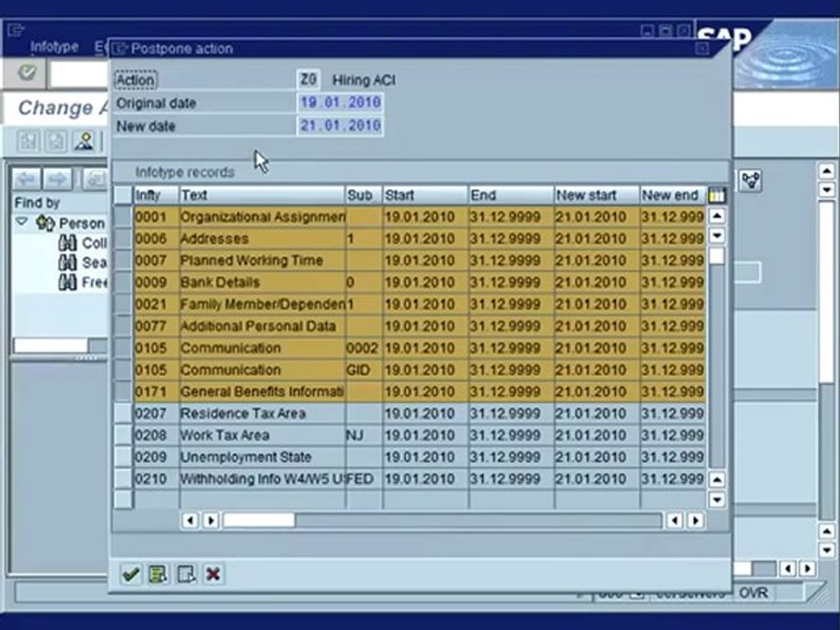Click the green Enter checkmark in main toolbar
This screenshot has height=630, width=840.
click(x=26, y=73)
